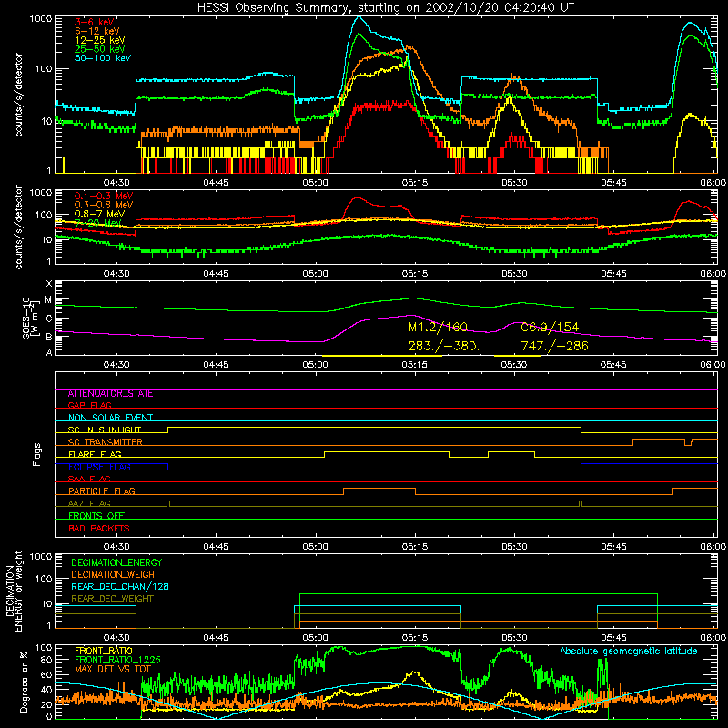Click the C6.9/154 flare annotation
Viewport: 728px width, 728px height.
[550, 328]
